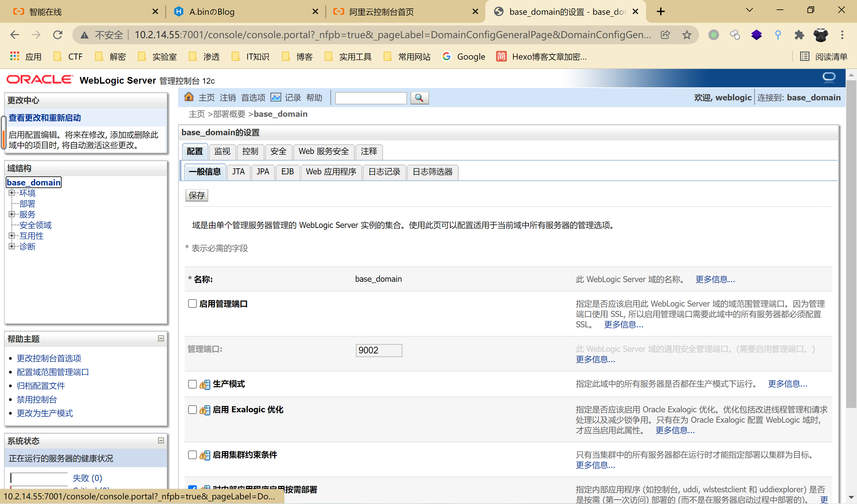Open the 首选项 link
The image size is (857, 504).
click(253, 98)
